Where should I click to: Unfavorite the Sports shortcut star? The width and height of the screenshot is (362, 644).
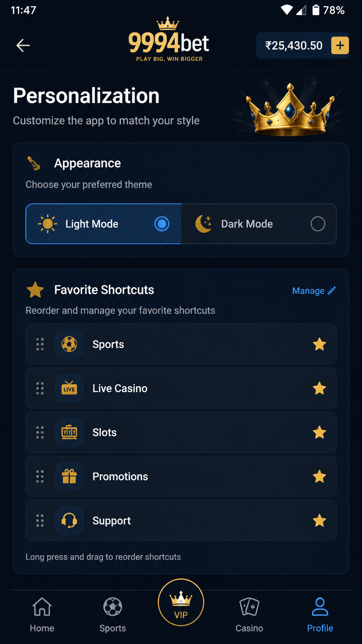(x=319, y=344)
